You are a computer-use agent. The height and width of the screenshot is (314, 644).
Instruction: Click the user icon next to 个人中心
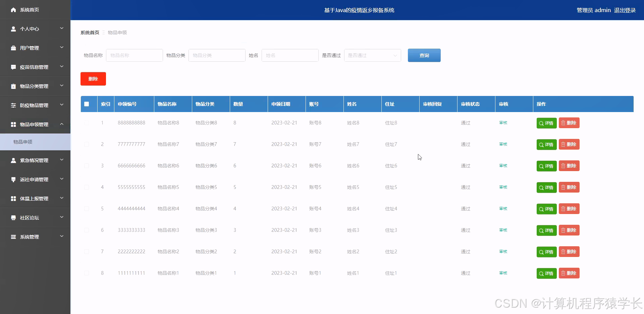13,29
